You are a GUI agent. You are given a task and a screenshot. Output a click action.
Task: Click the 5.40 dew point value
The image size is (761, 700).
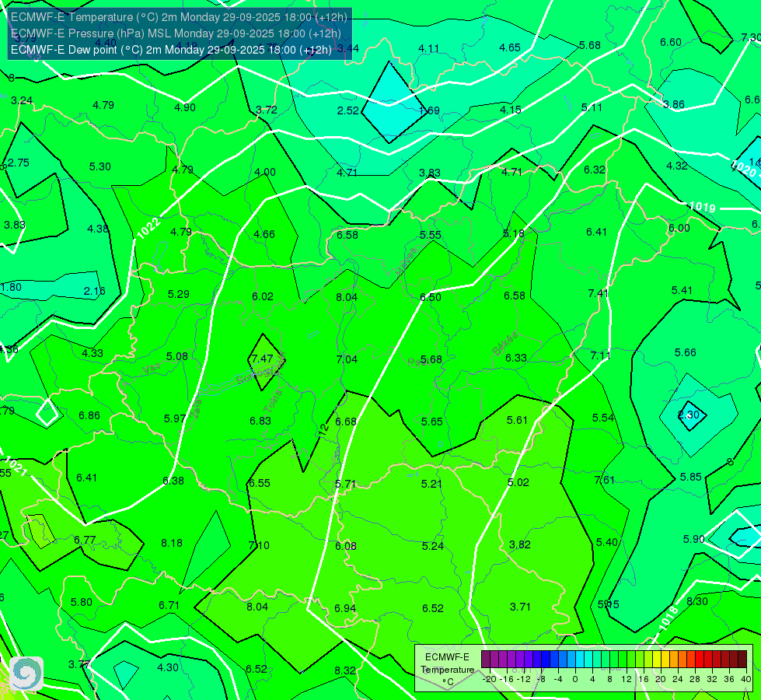pos(606,542)
